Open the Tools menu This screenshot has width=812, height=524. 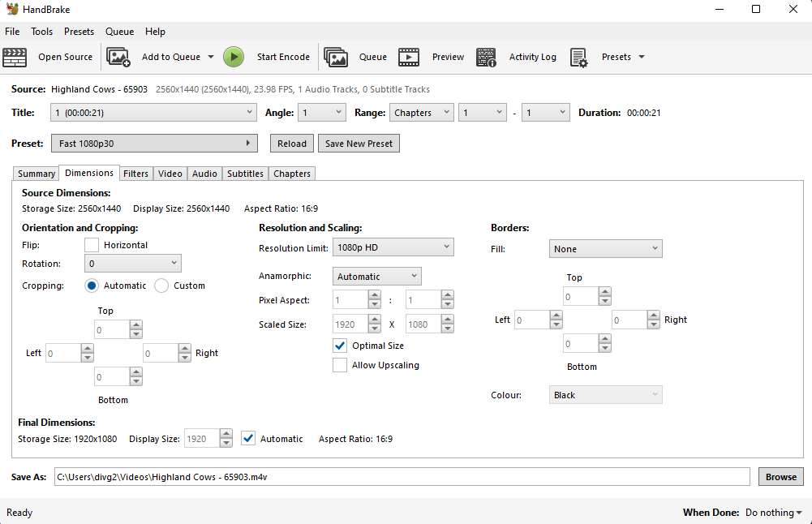point(42,32)
